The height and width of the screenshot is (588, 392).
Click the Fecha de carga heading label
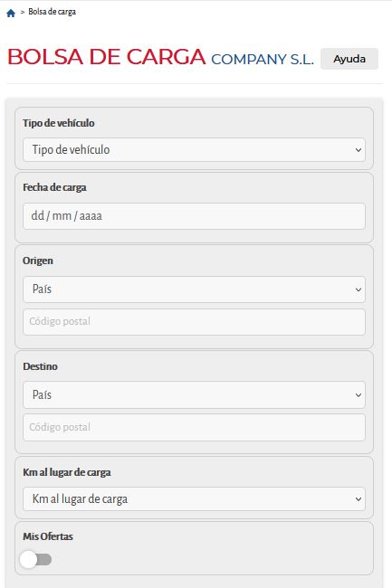[x=54, y=187]
